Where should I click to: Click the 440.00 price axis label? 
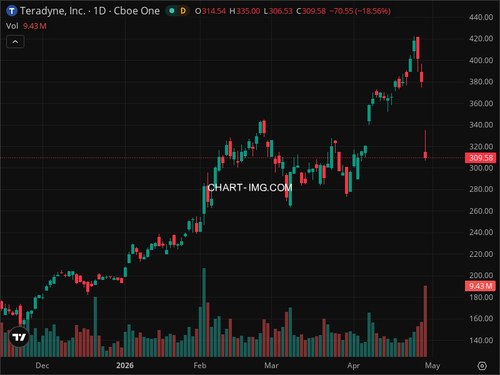[x=481, y=17]
